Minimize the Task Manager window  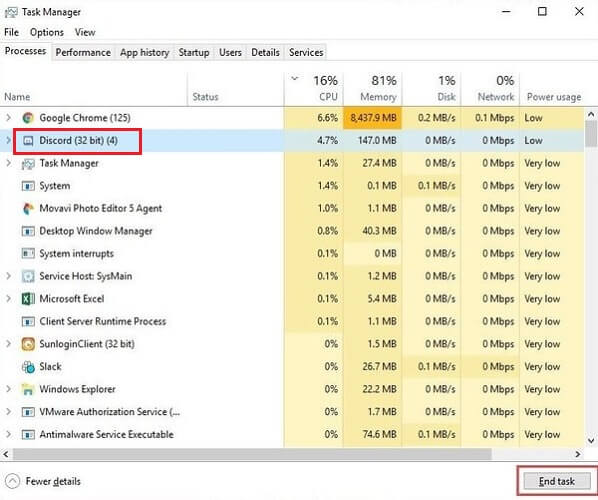click(506, 12)
